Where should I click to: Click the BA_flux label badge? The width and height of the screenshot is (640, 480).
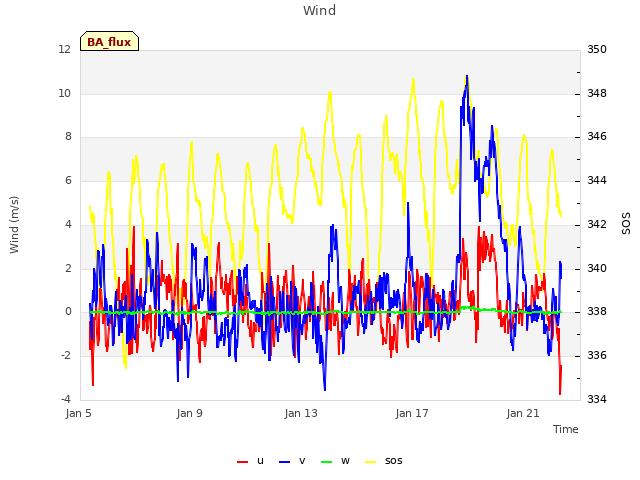coord(109,41)
